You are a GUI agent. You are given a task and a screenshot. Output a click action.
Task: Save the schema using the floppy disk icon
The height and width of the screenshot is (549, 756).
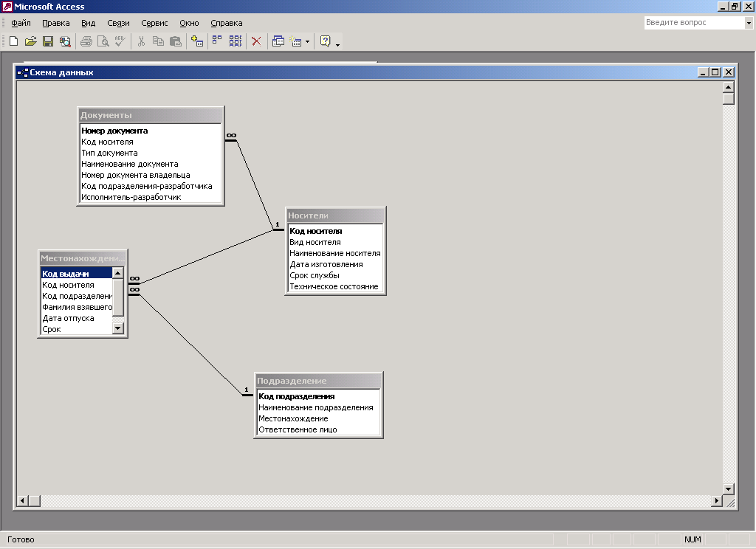47,42
